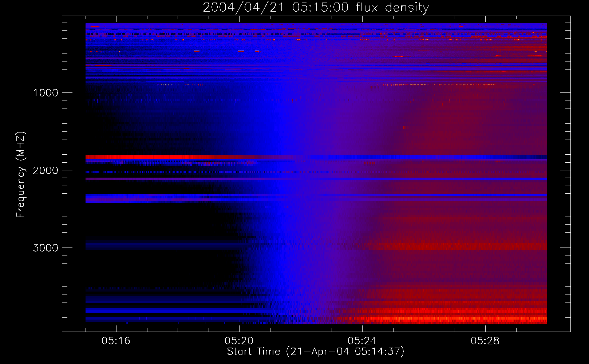The image size is (589, 364).
Task: Click the 'Start Time (21-Apr-04 05:14:37)' label
Action: pyautogui.click(x=316, y=352)
